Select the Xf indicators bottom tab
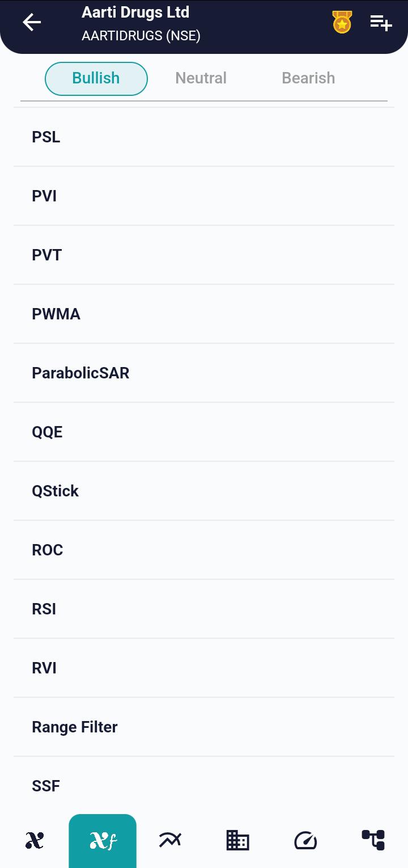This screenshot has height=868, width=408. [103, 841]
